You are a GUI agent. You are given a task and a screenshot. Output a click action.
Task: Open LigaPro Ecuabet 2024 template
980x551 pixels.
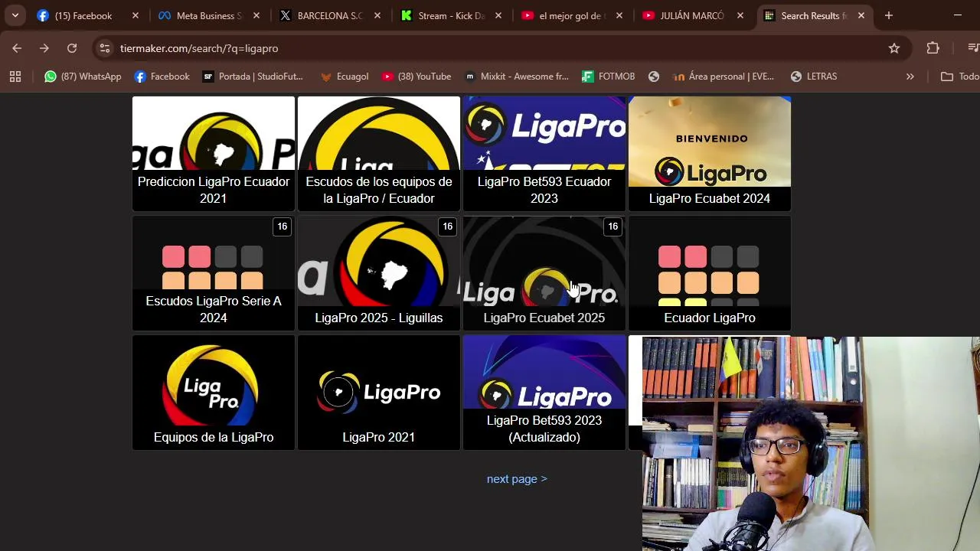710,154
